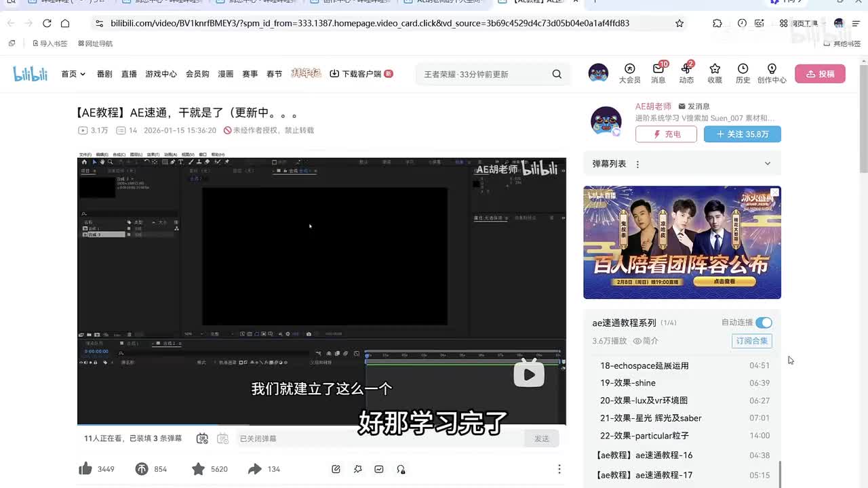868x488 pixels.
Task: Open more options three-dot icon below video
Action: pyautogui.click(x=559, y=469)
